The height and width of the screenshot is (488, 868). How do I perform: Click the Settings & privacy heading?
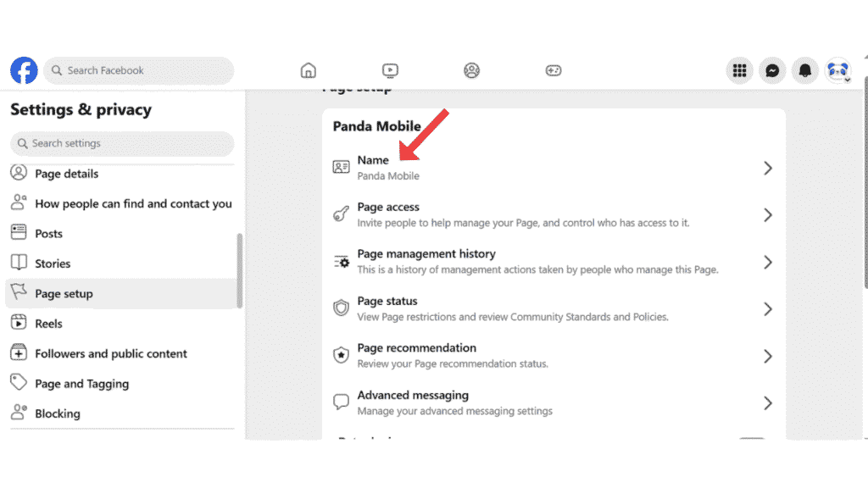pyautogui.click(x=81, y=109)
